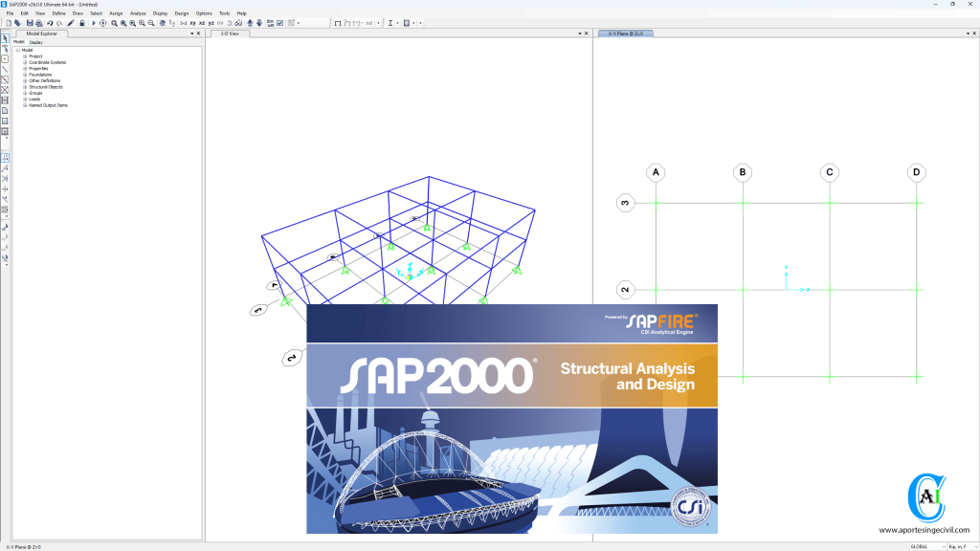The width and height of the screenshot is (980, 551).
Task: Select the xy plane view toolbar icon
Action: 191,22
